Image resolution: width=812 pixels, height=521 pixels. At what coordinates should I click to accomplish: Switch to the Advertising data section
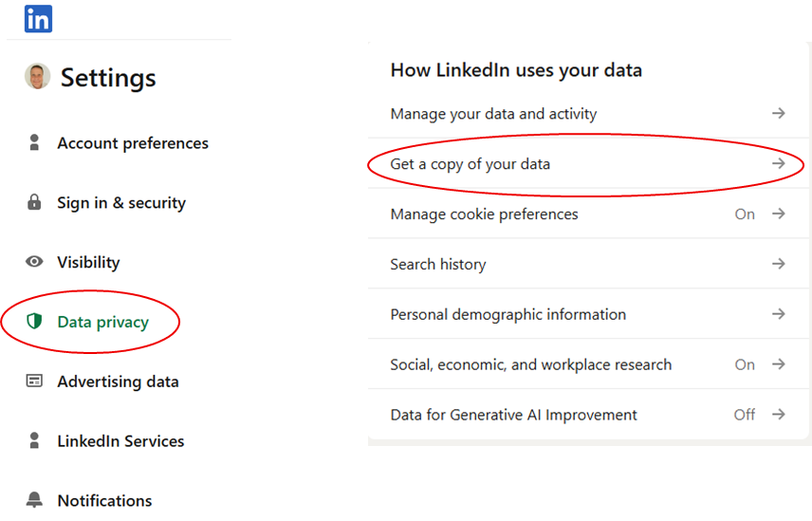click(118, 381)
